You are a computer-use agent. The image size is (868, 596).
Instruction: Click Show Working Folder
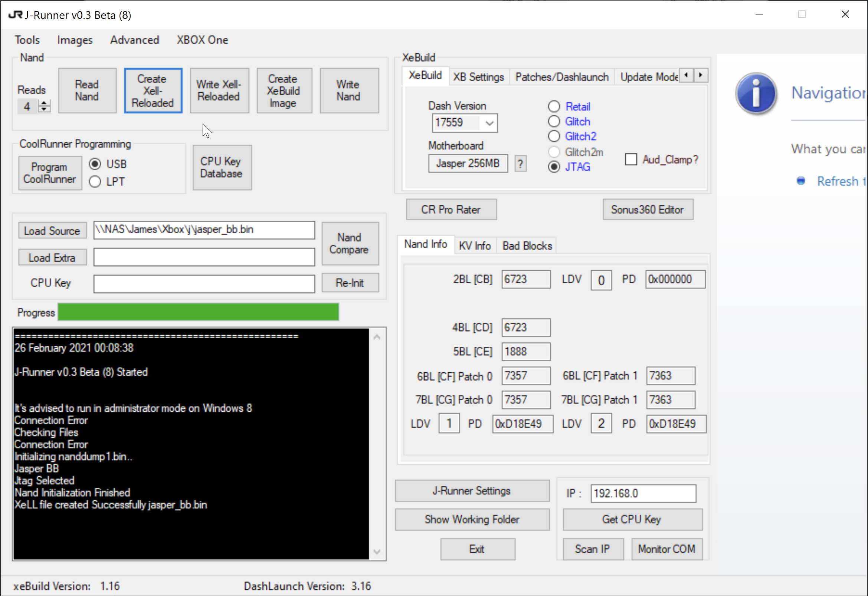pyautogui.click(x=472, y=520)
